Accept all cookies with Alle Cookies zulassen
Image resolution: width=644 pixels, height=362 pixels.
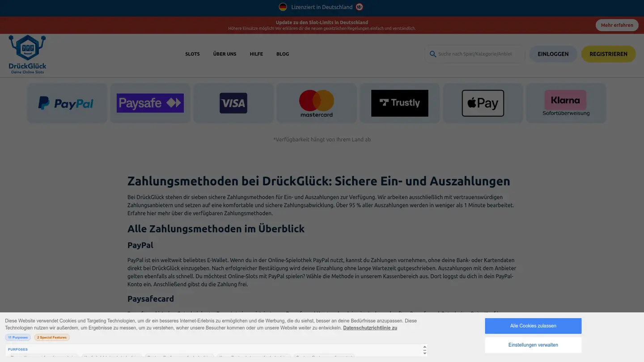coord(533,326)
